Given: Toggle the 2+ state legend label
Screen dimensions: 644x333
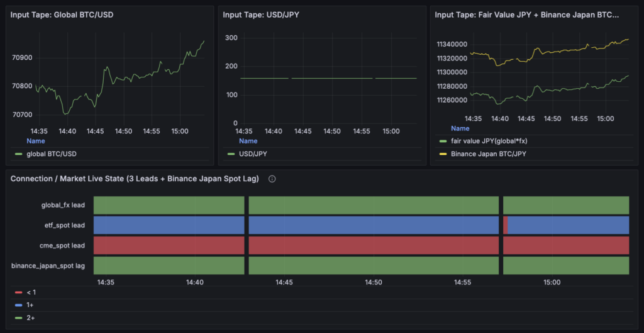Looking at the screenshot, I should (30, 317).
